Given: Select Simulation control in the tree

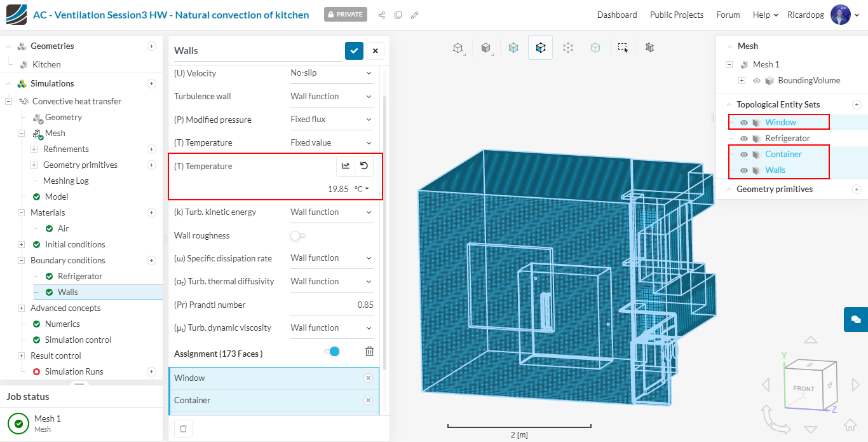Looking at the screenshot, I should [x=78, y=340].
